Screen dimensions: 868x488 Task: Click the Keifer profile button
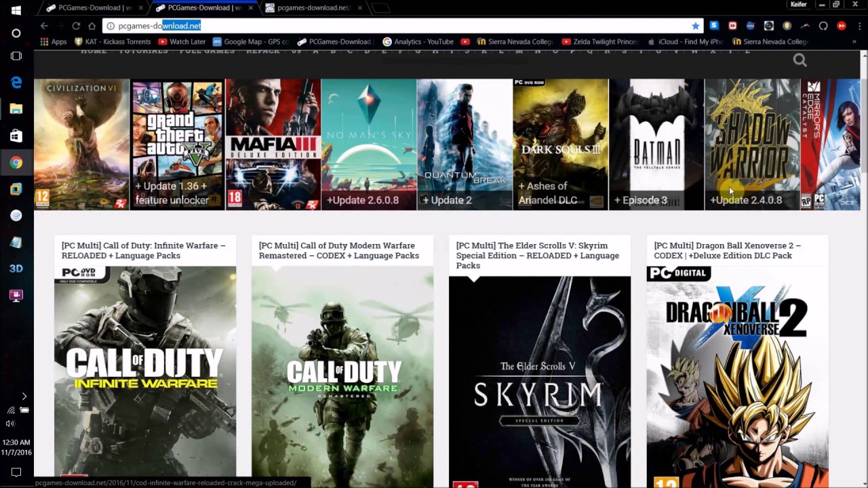tap(798, 5)
